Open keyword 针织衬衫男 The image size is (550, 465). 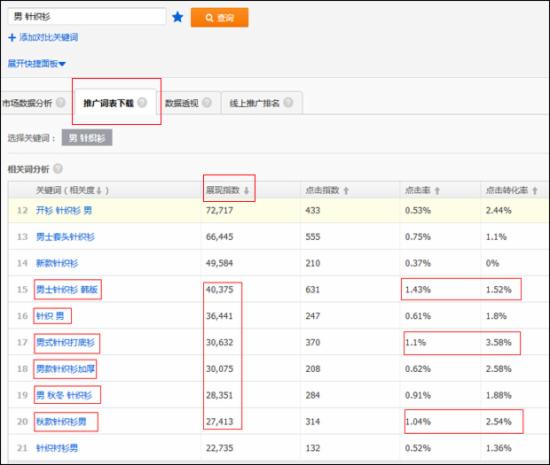(57, 448)
